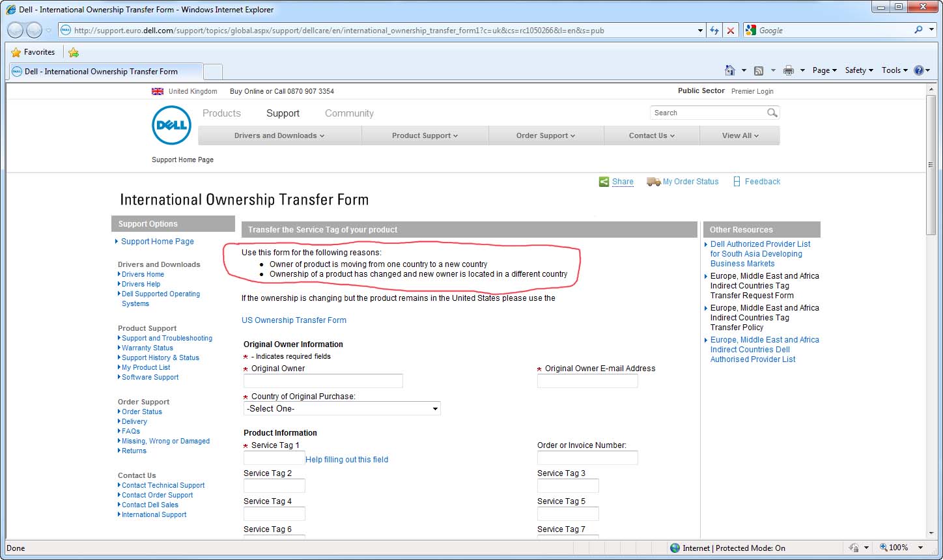Image resolution: width=943 pixels, height=560 pixels.
Task: Click the Google toolbar search box
Action: (x=835, y=31)
